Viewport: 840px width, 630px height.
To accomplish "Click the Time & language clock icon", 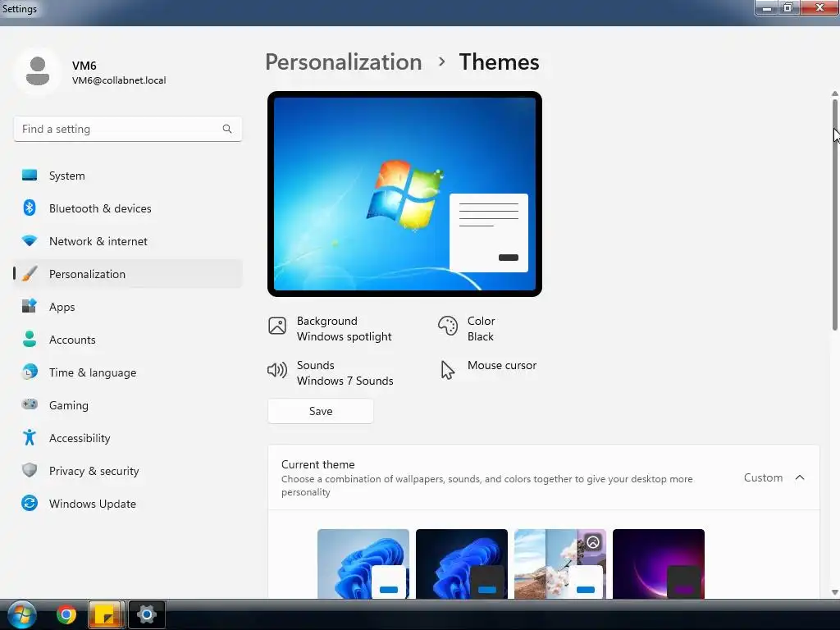I will (x=30, y=372).
